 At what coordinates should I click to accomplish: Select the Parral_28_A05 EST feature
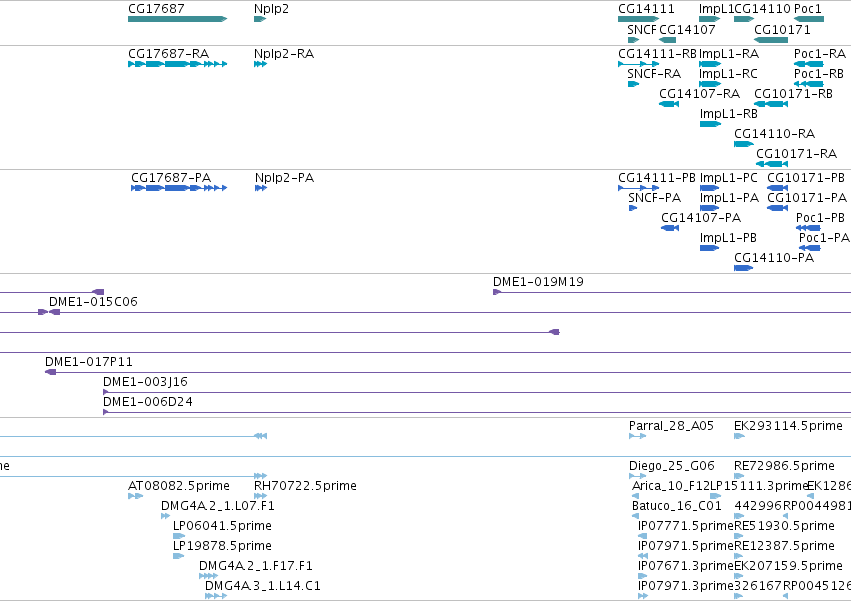(638, 436)
